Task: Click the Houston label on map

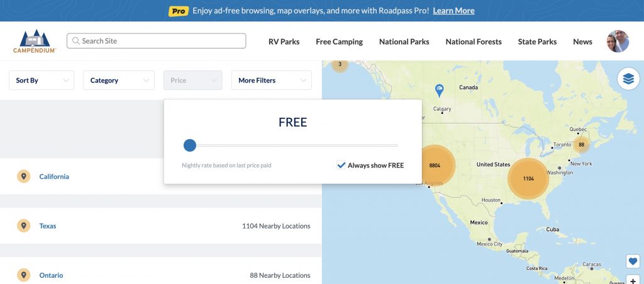Action: (491, 200)
